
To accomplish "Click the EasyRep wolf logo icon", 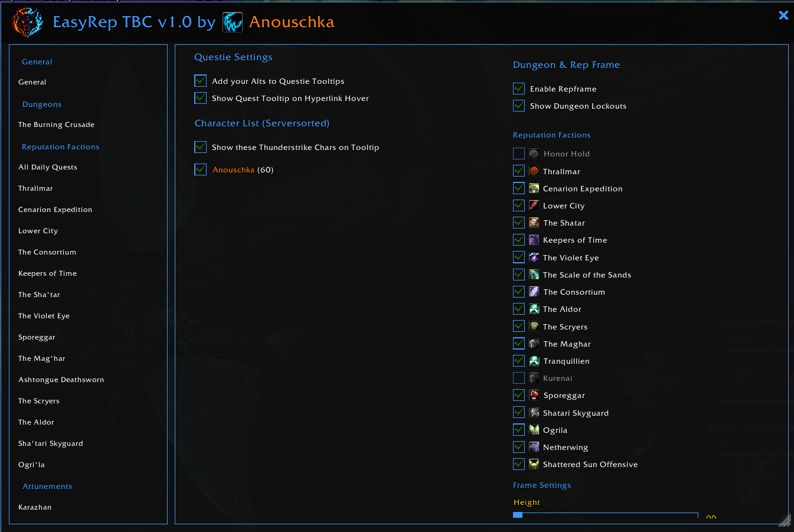I will [x=27, y=22].
